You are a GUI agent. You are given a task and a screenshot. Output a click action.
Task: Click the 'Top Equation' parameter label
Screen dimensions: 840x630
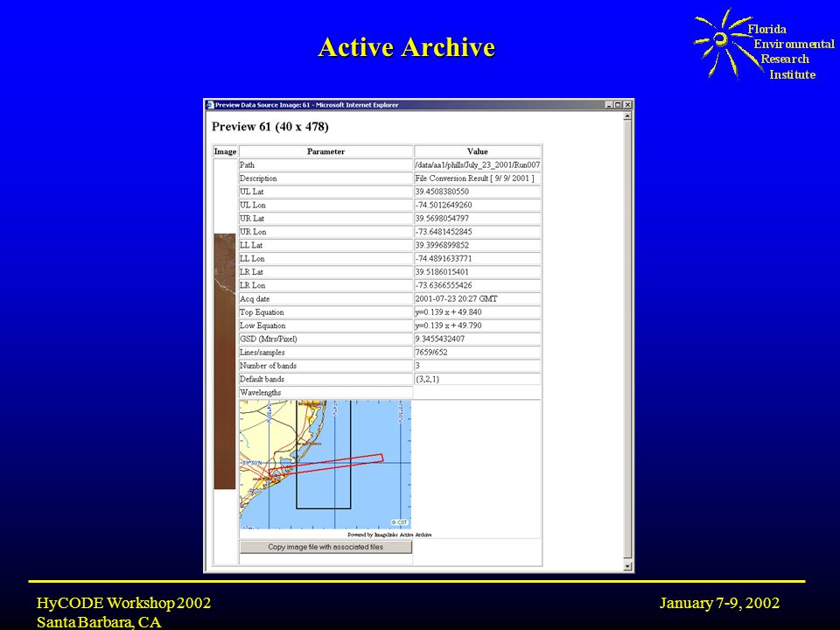(x=262, y=312)
